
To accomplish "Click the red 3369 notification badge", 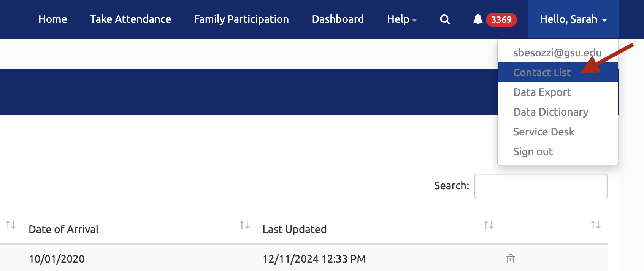I will (501, 19).
